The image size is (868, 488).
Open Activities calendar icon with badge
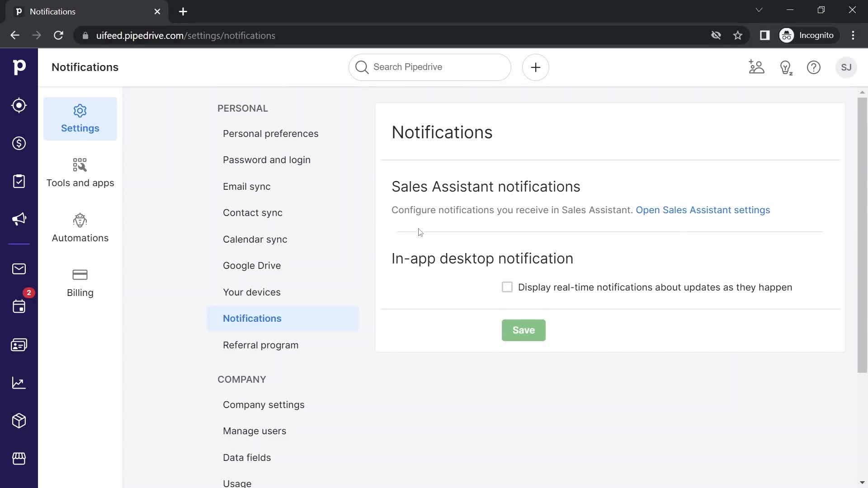[x=19, y=307]
